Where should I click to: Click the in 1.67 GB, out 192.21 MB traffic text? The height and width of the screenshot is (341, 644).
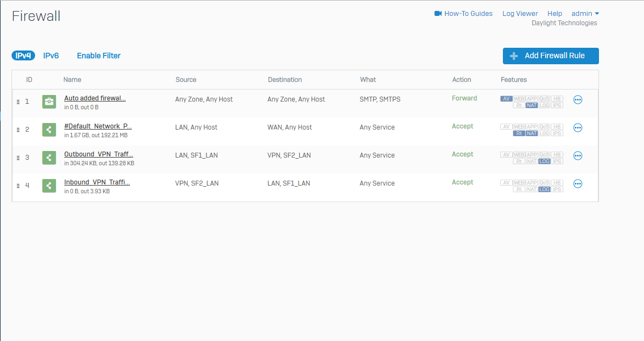pos(96,135)
